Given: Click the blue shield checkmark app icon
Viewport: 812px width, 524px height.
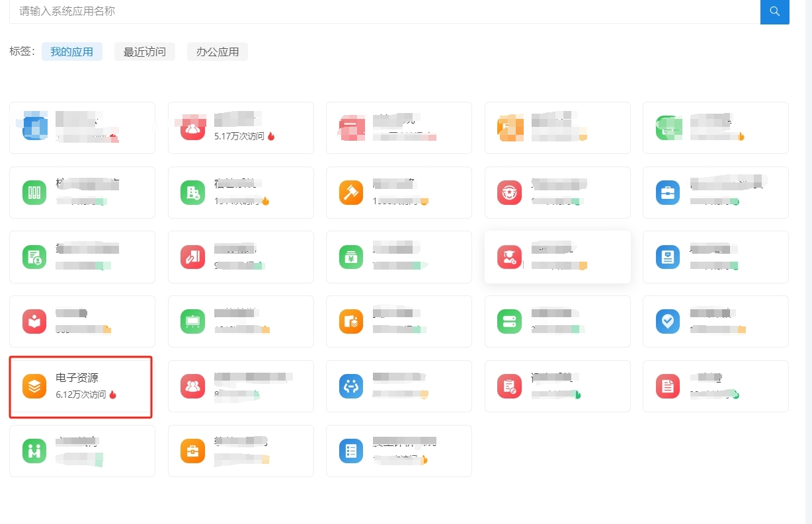Looking at the screenshot, I should tap(667, 321).
